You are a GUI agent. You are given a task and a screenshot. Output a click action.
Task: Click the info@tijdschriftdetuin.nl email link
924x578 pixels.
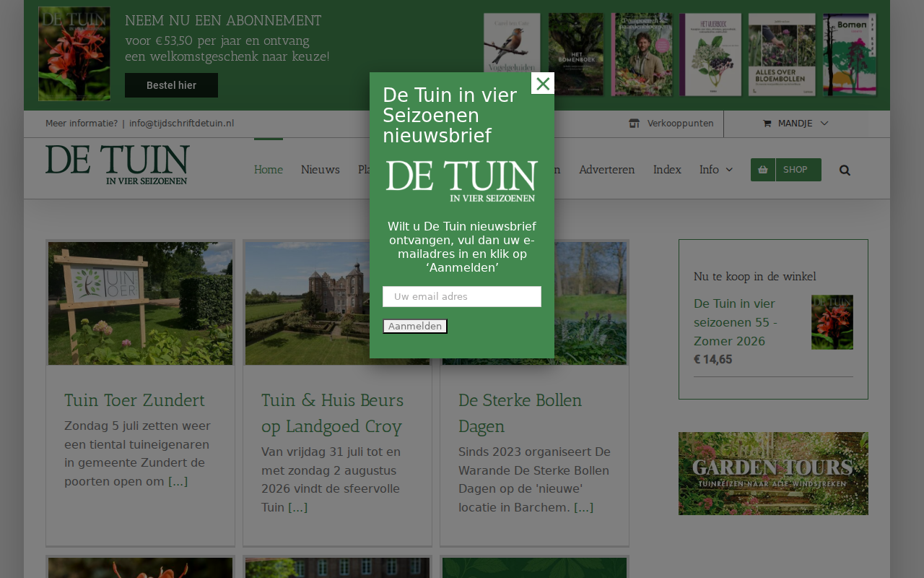click(x=181, y=124)
